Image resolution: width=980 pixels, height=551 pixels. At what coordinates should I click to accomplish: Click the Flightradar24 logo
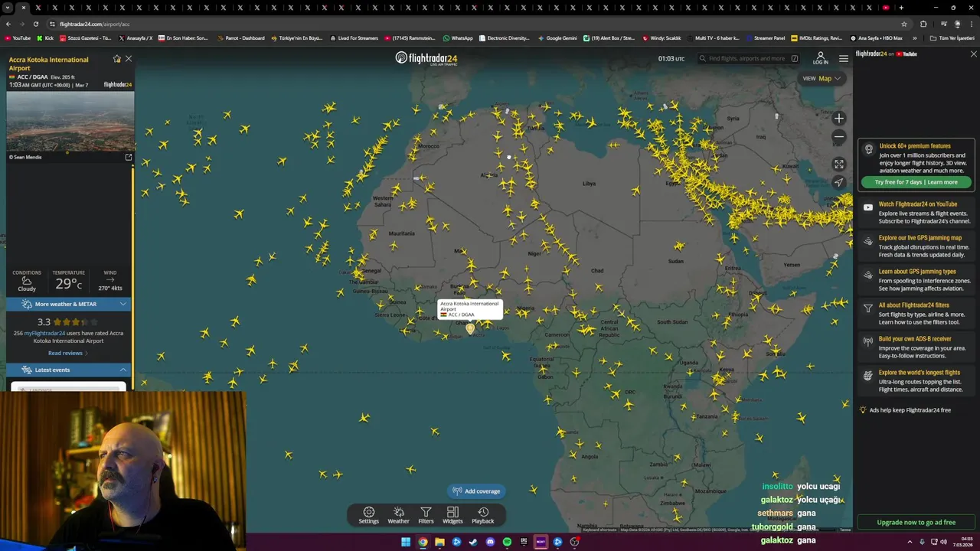click(426, 58)
